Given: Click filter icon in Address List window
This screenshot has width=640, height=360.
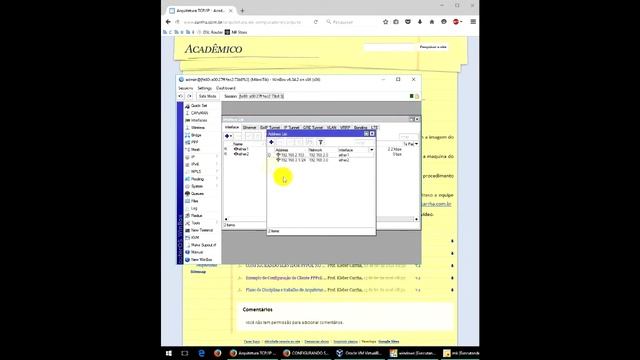Looking at the screenshot, I should pos(321,142).
